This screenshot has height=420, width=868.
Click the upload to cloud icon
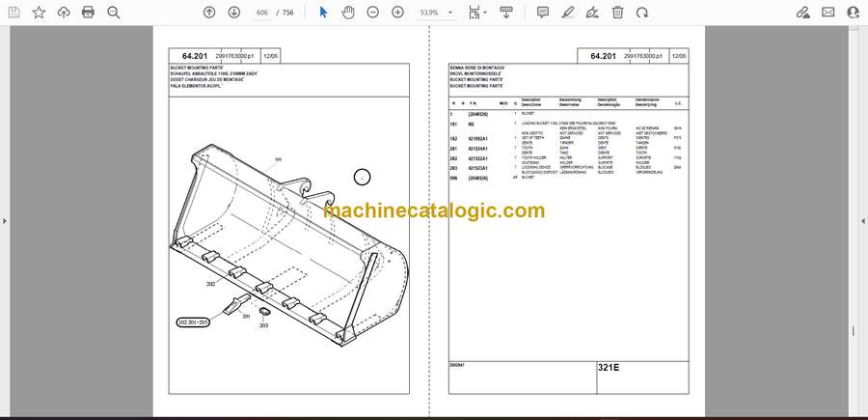coord(64,13)
